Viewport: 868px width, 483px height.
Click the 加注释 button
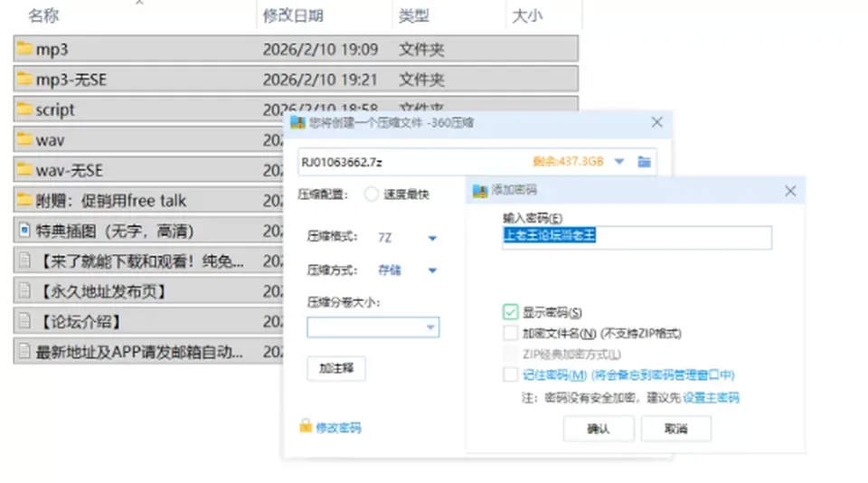pos(336,368)
